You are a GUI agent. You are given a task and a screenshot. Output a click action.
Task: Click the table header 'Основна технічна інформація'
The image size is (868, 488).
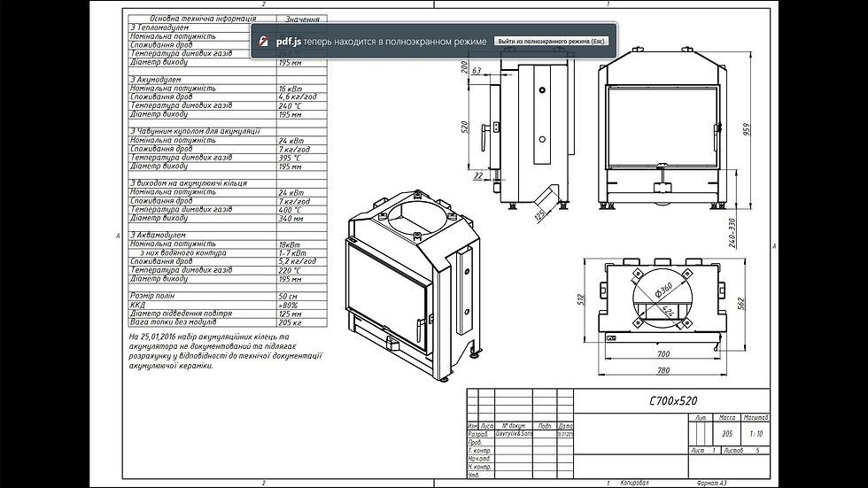[x=203, y=19]
